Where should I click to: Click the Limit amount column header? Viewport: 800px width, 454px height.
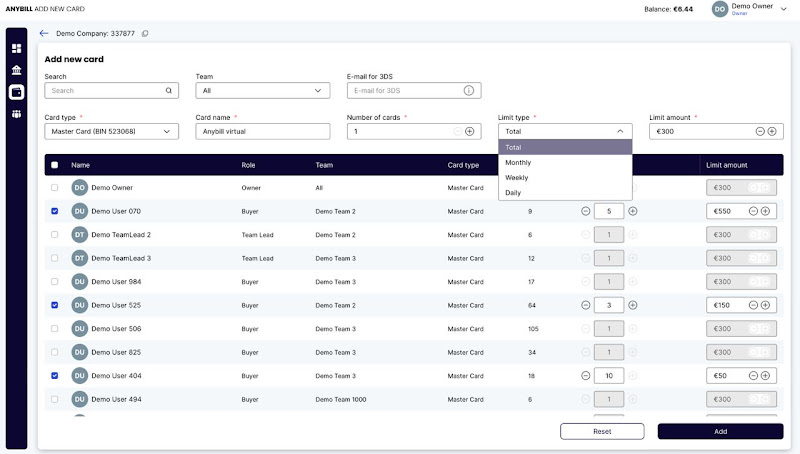pyautogui.click(x=727, y=165)
